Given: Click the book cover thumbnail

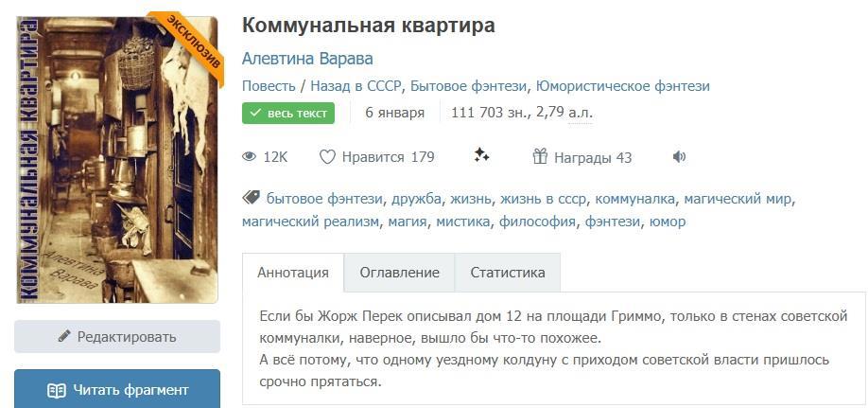Looking at the screenshot, I should tap(116, 159).
